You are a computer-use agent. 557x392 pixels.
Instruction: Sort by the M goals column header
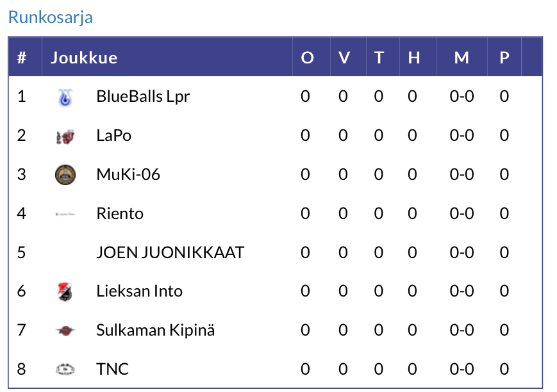click(461, 58)
